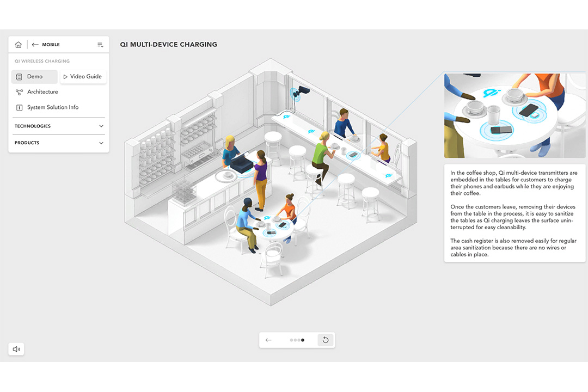This screenshot has width=588, height=392.
Task: Select the last dot in the step progress indicator
Action: 303,340
